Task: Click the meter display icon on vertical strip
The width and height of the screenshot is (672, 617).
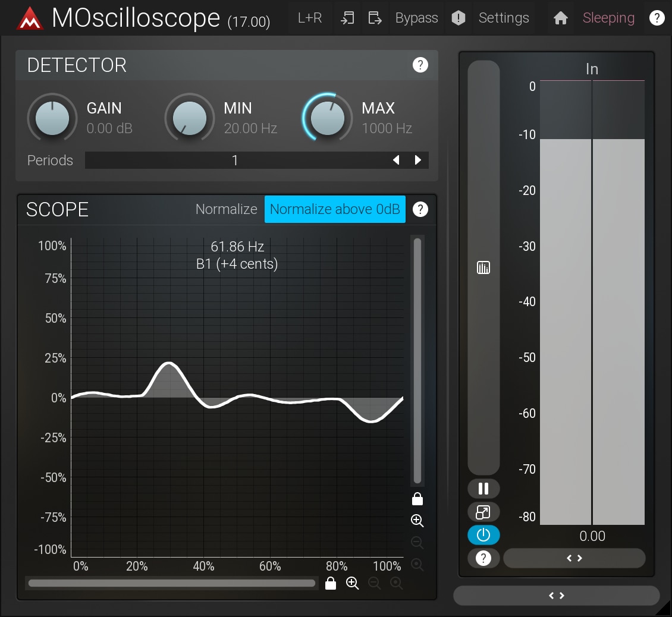Action: (483, 268)
